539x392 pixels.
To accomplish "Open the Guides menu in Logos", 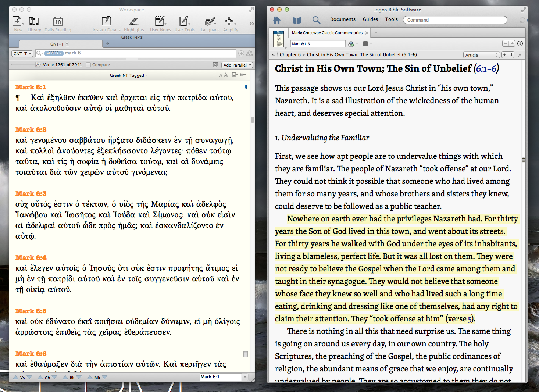I will (370, 19).
